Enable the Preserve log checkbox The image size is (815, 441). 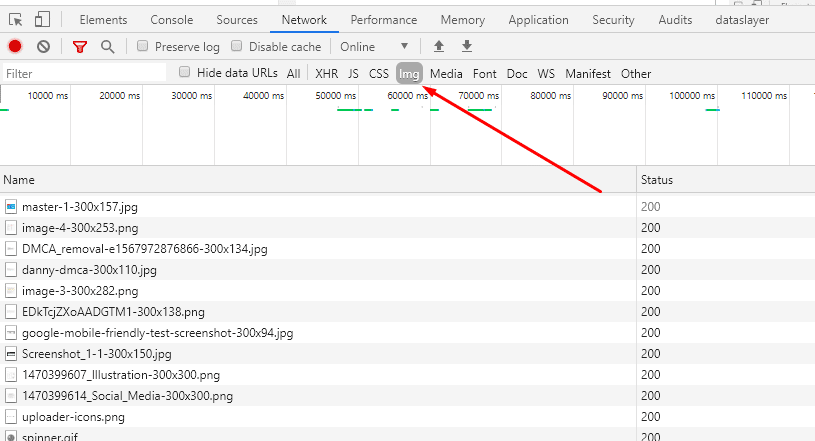(x=143, y=46)
